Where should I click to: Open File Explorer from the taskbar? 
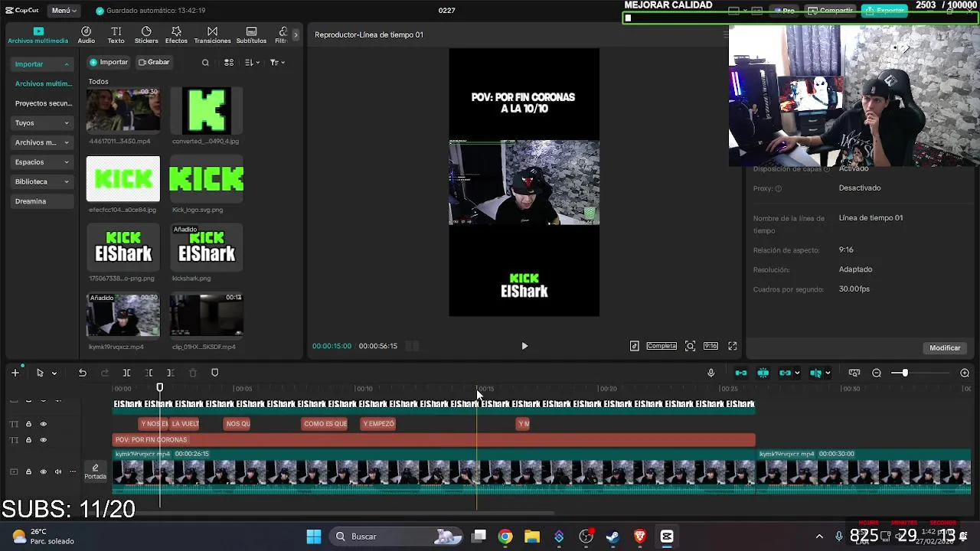[x=532, y=536]
